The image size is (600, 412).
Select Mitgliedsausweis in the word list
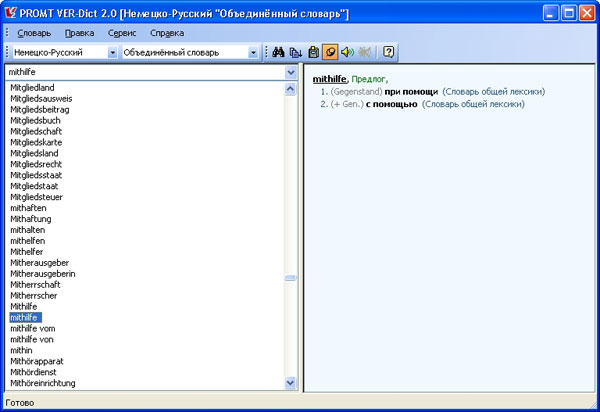coord(41,99)
